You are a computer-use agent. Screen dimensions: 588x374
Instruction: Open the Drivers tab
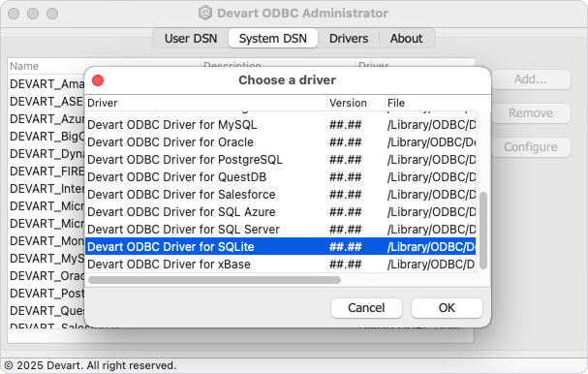(x=349, y=38)
